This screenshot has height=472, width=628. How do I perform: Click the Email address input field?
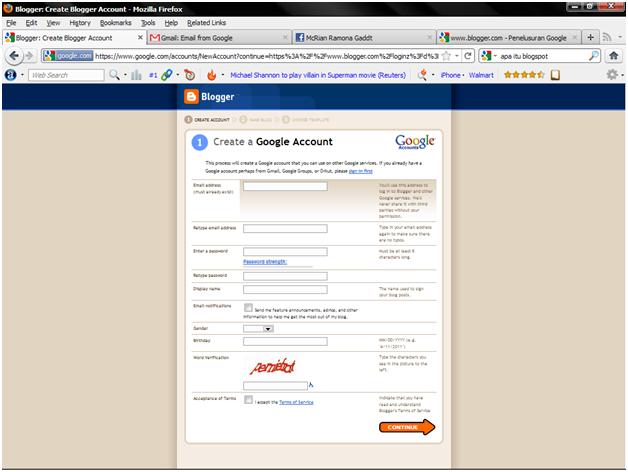tap(285, 186)
